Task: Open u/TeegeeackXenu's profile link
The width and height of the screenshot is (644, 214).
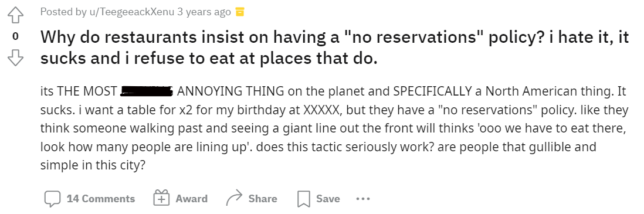Action: coord(131,12)
